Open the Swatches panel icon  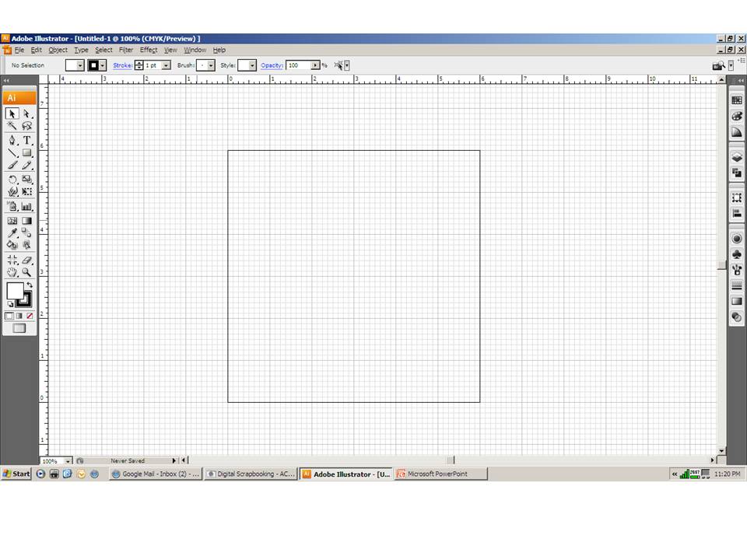pyautogui.click(x=737, y=100)
